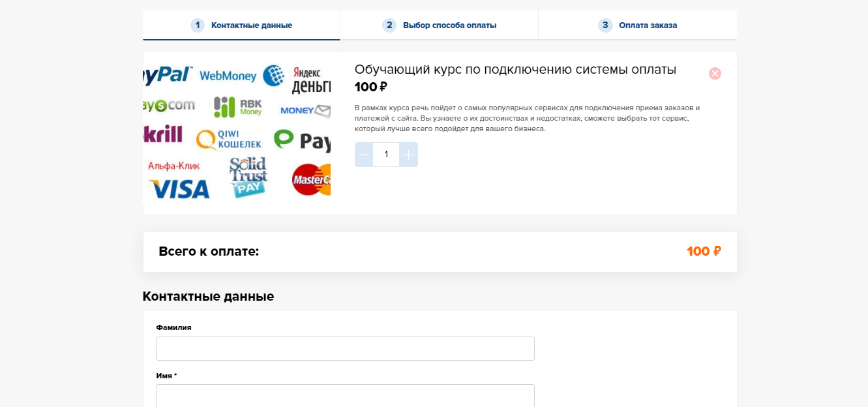Viewport: 868px width, 407px height.
Task: Go to the Оплата заказа tab
Action: [x=648, y=25]
